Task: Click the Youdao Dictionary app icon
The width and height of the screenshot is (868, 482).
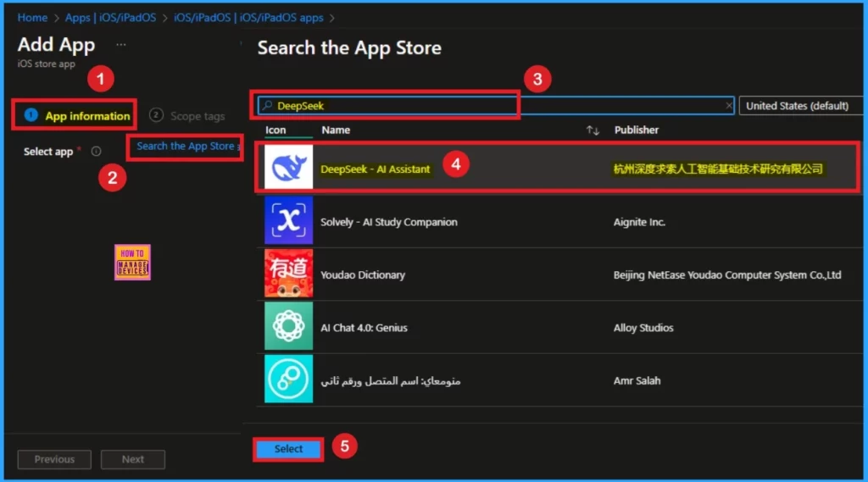Action: (288, 273)
